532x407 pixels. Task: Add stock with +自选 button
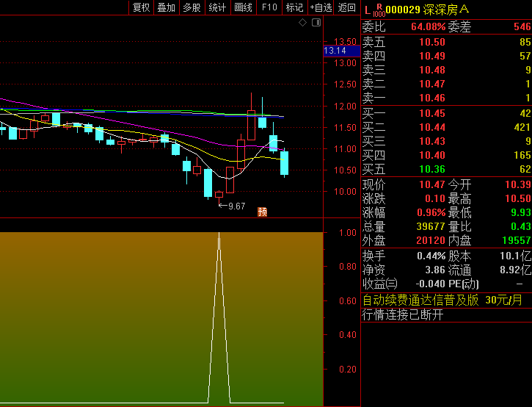321,7
